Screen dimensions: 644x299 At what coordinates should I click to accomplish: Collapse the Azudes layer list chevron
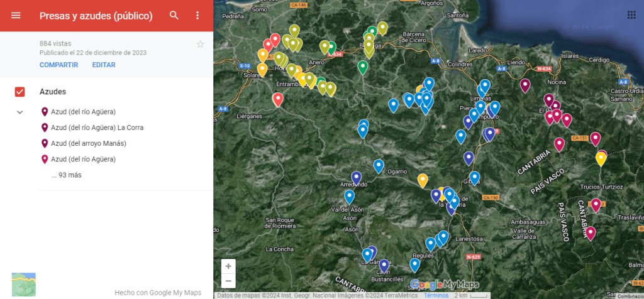[x=19, y=112]
